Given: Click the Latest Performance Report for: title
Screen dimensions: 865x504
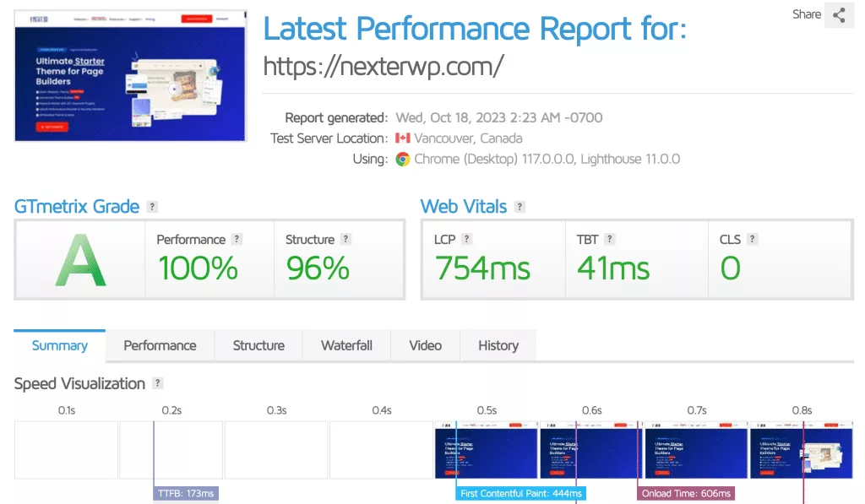Looking at the screenshot, I should (475, 29).
